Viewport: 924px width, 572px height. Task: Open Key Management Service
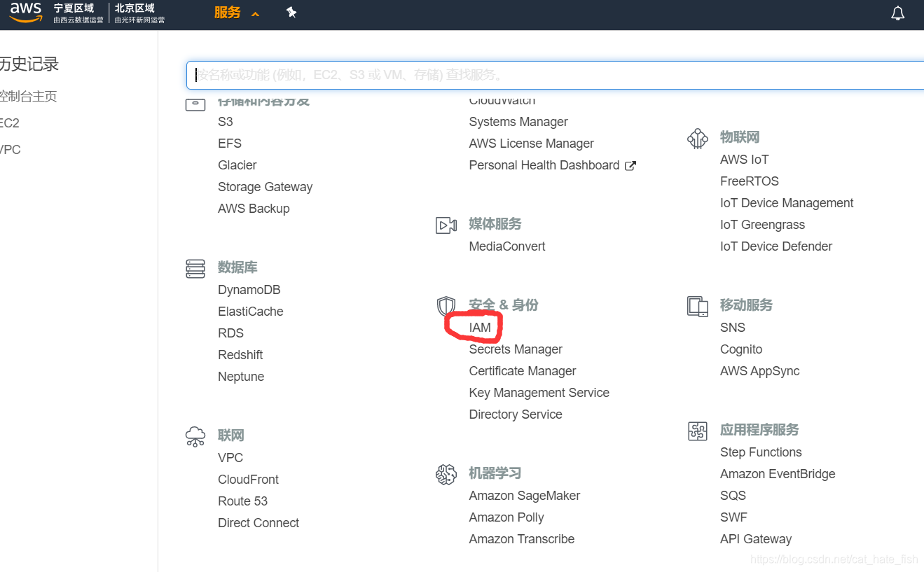539,393
